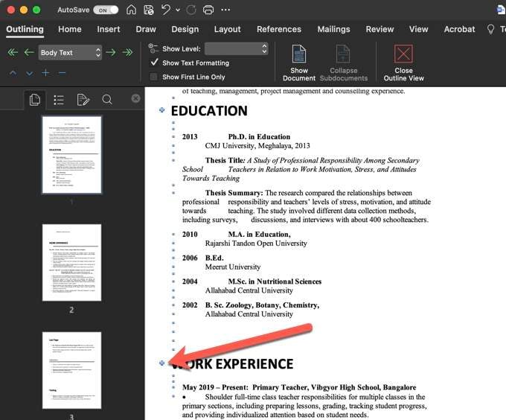Screen dimensions: 506x420
Task: Click the Print icon in title bar
Action: point(208,10)
